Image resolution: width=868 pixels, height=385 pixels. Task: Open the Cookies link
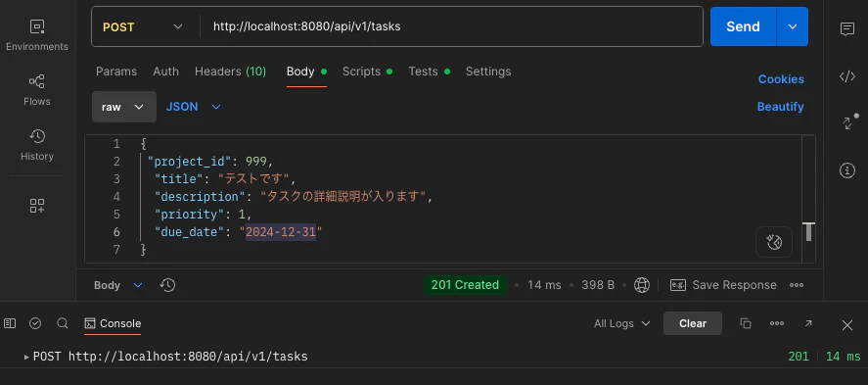coord(781,79)
